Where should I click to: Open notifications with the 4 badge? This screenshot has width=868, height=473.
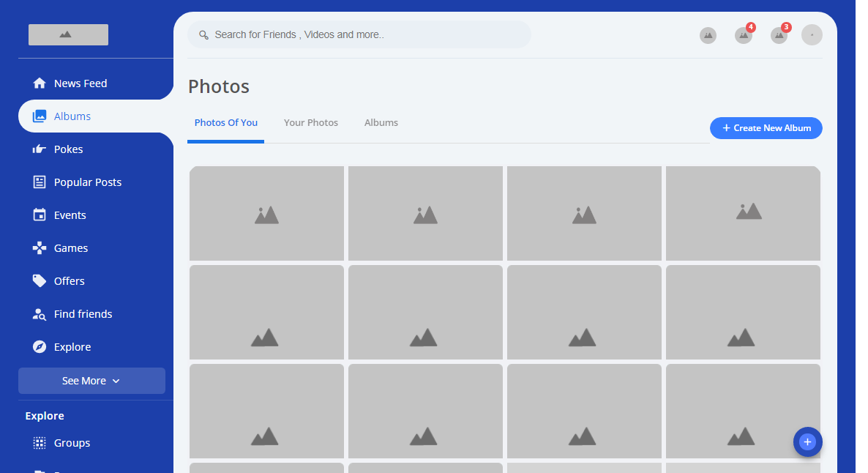coord(744,35)
